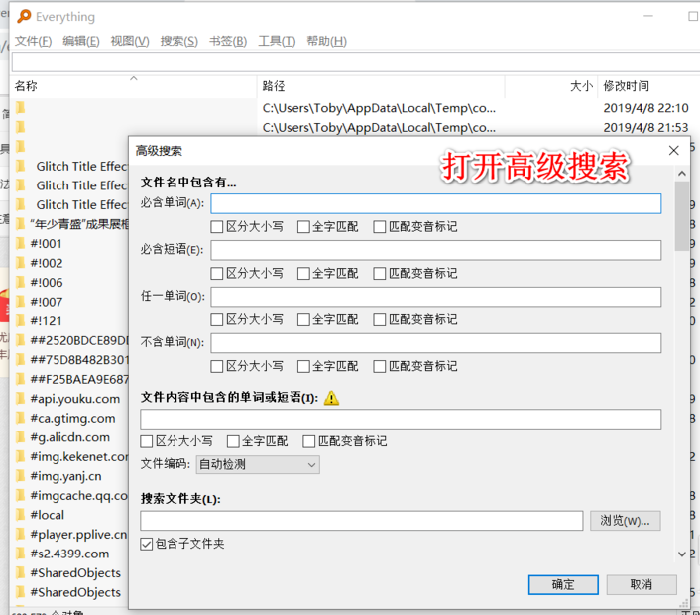Close the 高级搜索 dialog

click(673, 151)
